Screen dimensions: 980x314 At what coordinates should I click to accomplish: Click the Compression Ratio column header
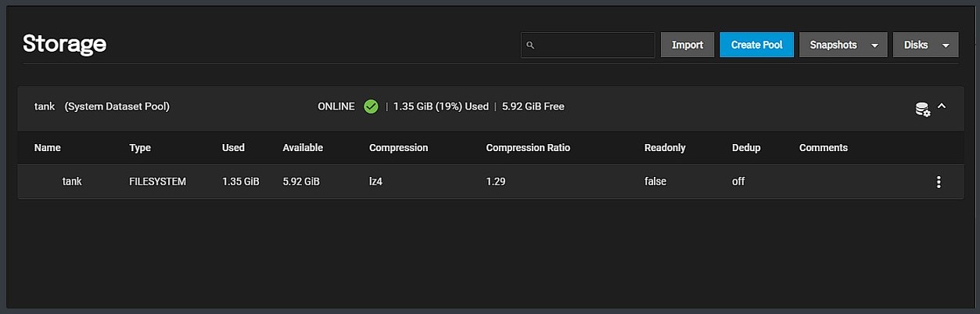coord(528,147)
